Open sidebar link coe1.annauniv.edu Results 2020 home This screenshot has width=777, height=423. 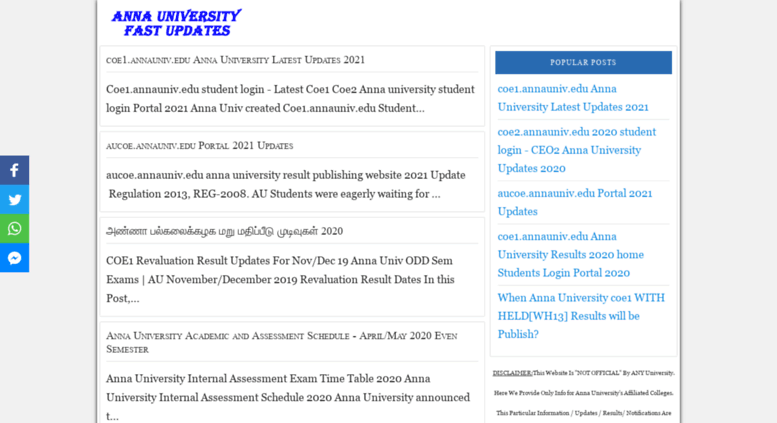coord(570,254)
